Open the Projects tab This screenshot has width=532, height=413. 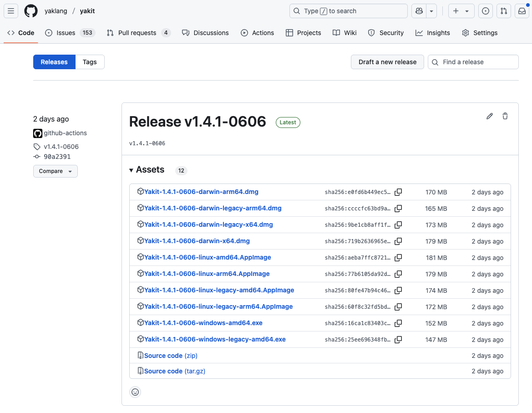(304, 33)
